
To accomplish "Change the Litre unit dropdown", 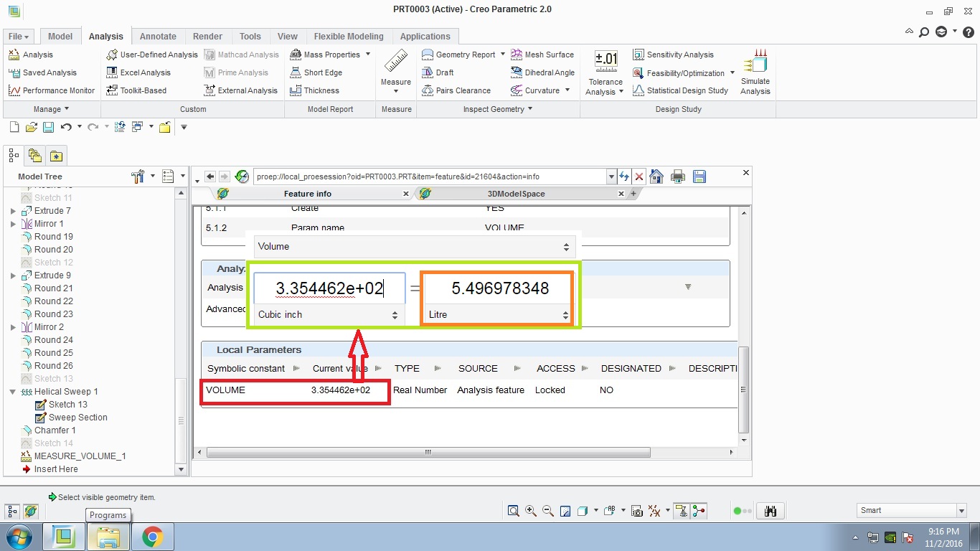I will pos(499,315).
